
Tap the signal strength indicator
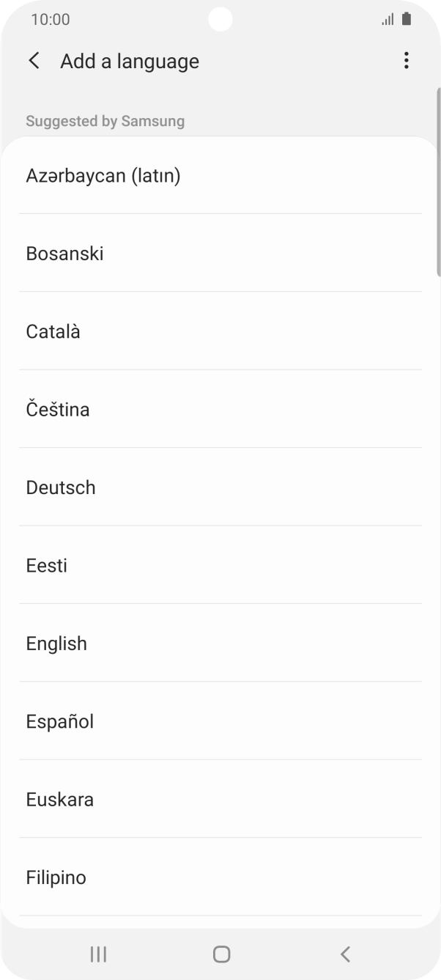388,19
